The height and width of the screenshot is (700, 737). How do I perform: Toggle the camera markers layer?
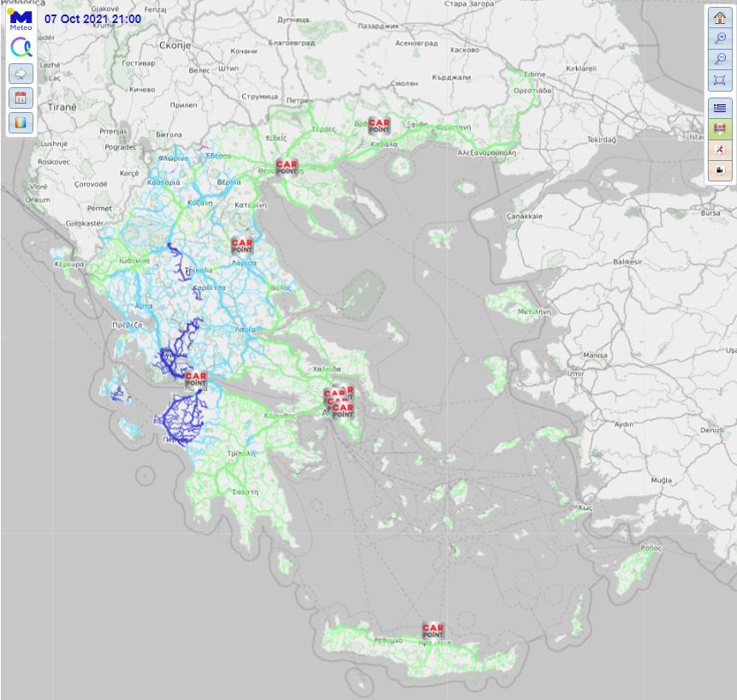[x=719, y=170]
